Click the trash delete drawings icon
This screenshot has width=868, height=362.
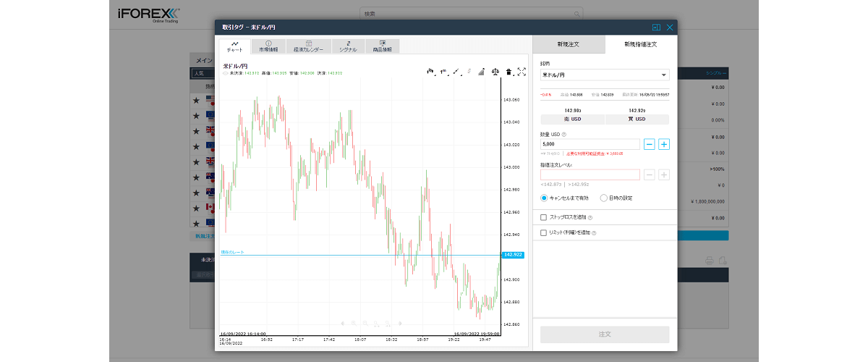509,71
